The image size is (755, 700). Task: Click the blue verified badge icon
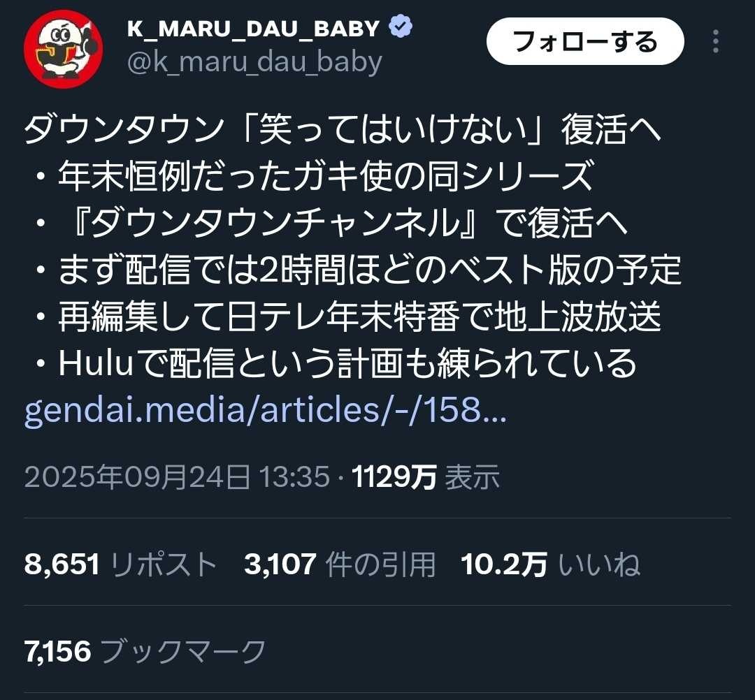400,27
